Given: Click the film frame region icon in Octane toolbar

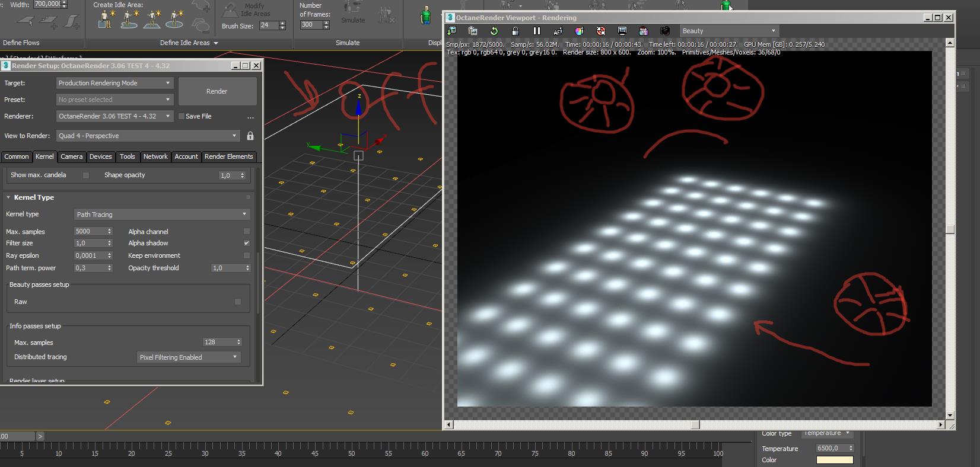Looking at the screenshot, I should (644, 31).
